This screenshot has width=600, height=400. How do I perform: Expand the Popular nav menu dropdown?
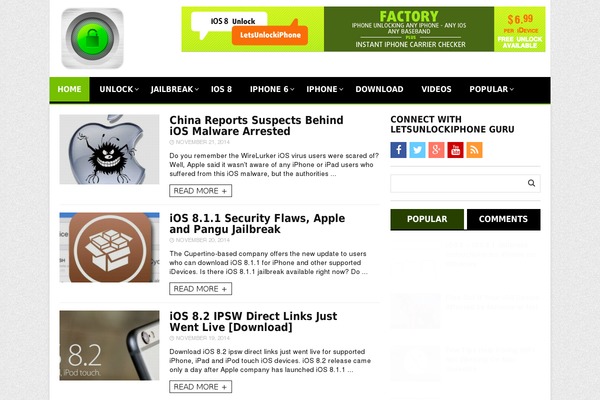click(x=491, y=89)
